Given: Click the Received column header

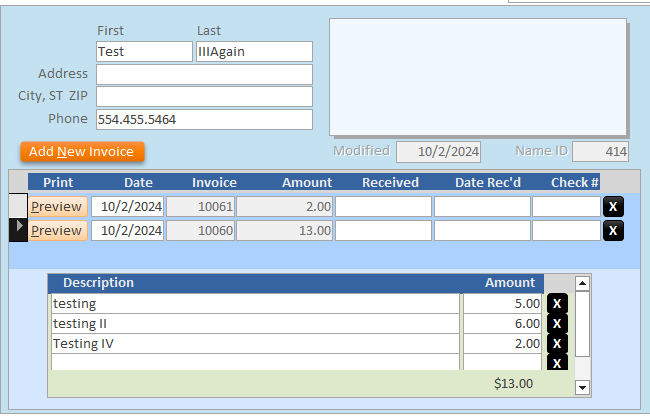Looking at the screenshot, I should (x=390, y=182).
